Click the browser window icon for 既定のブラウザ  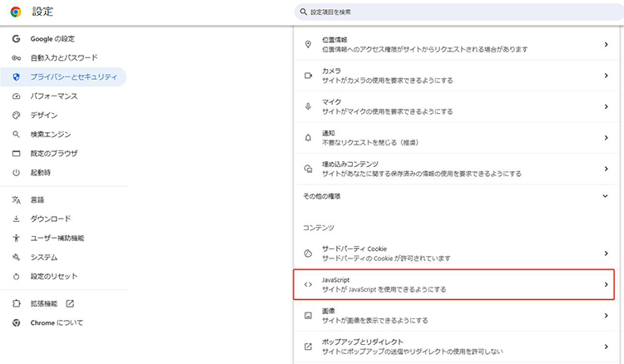(x=16, y=154)
